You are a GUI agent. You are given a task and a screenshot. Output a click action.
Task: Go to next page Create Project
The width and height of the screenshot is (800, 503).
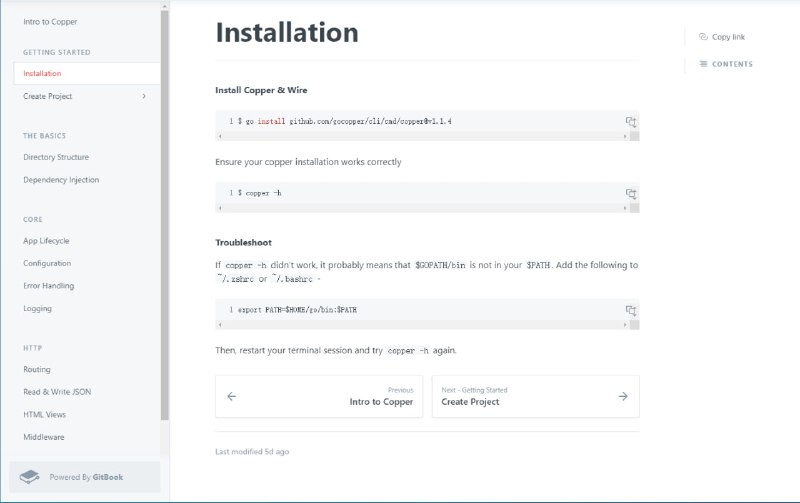(535, 396)
